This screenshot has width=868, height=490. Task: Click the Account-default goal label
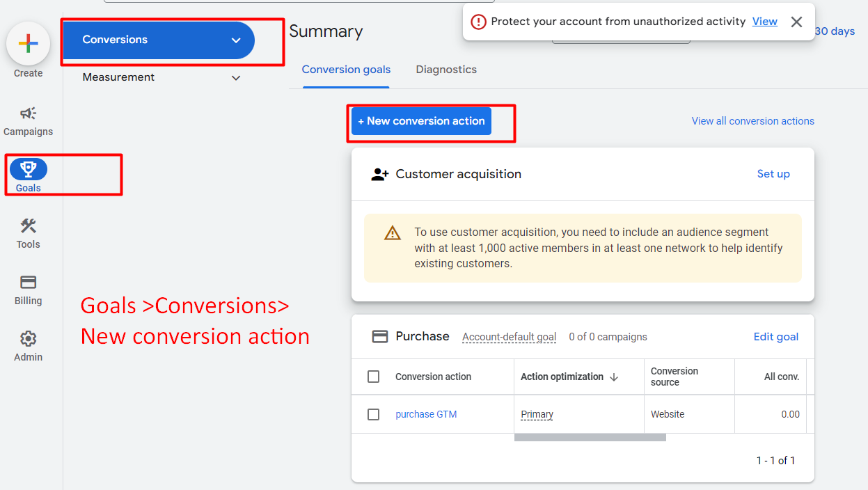(x=509, y=337)
